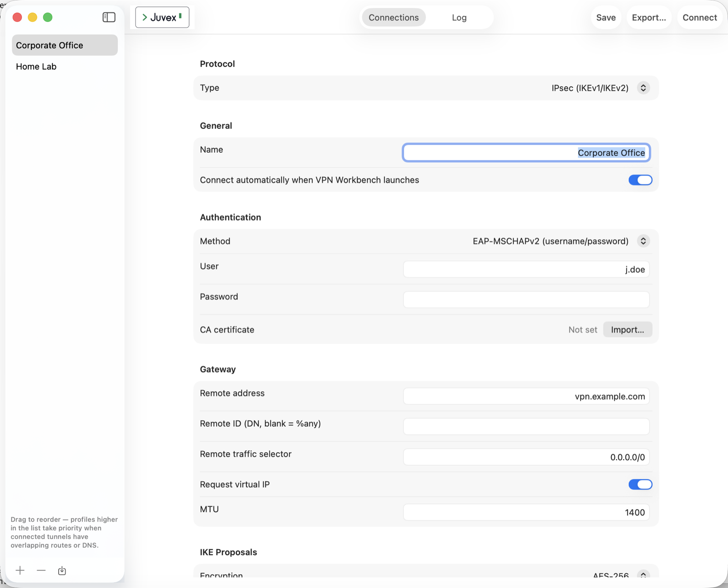Click the Connect button
The image size is (728, 588).
coord(700,17)
